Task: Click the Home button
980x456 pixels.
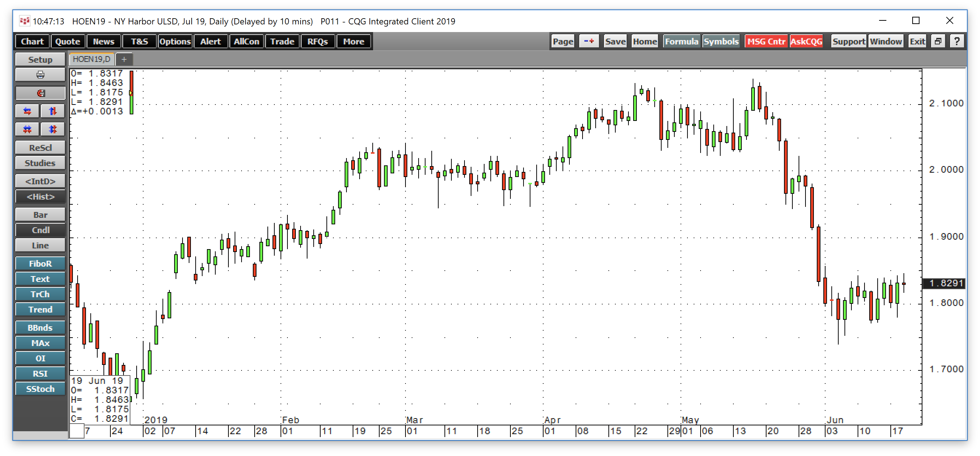Action: pyautogui.click(x=645, y=41)
